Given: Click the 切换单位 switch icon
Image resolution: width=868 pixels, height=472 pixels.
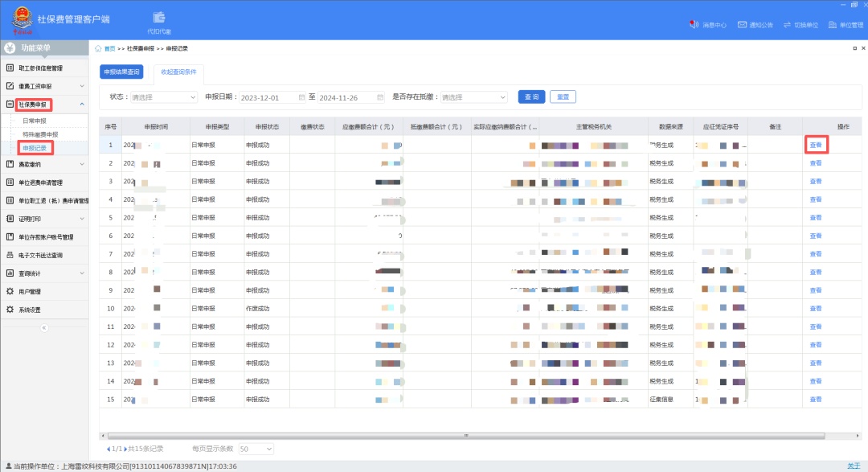Looking at the screenshot, I should click(787, 25).
